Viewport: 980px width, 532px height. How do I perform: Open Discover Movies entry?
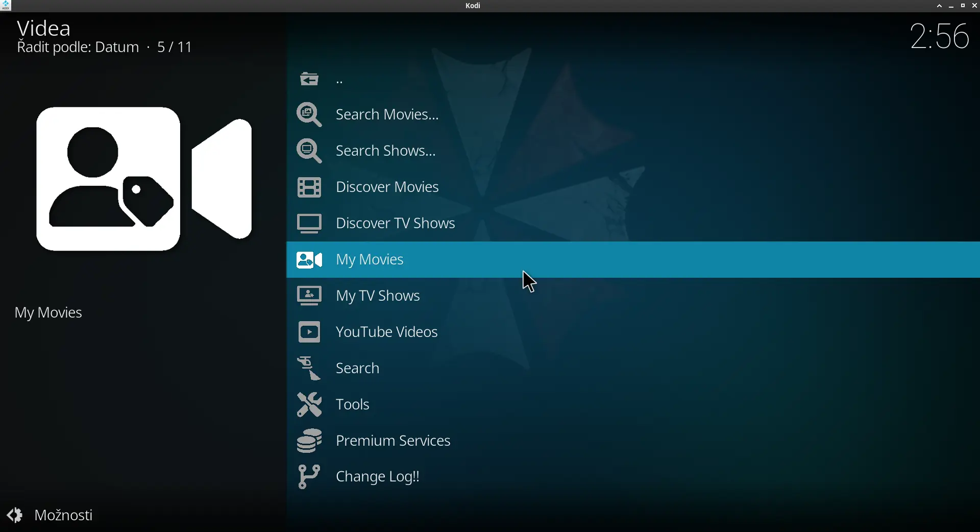coord(633,187)
